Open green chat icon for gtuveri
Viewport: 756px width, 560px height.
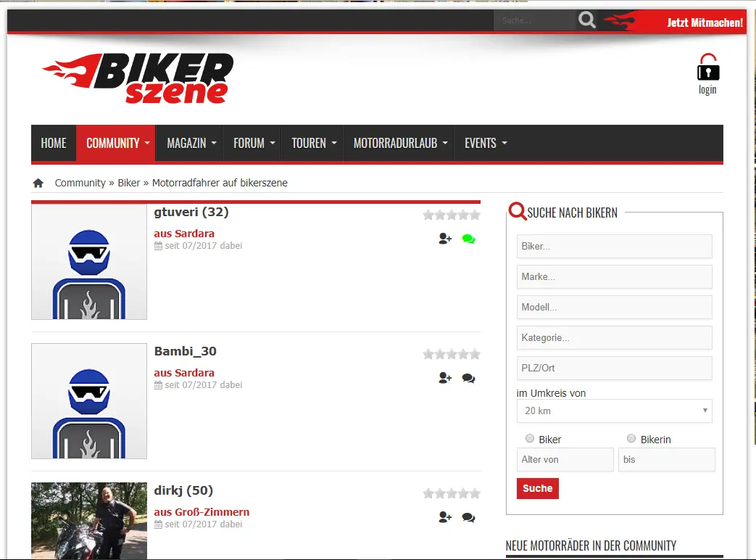coord(468,239)
